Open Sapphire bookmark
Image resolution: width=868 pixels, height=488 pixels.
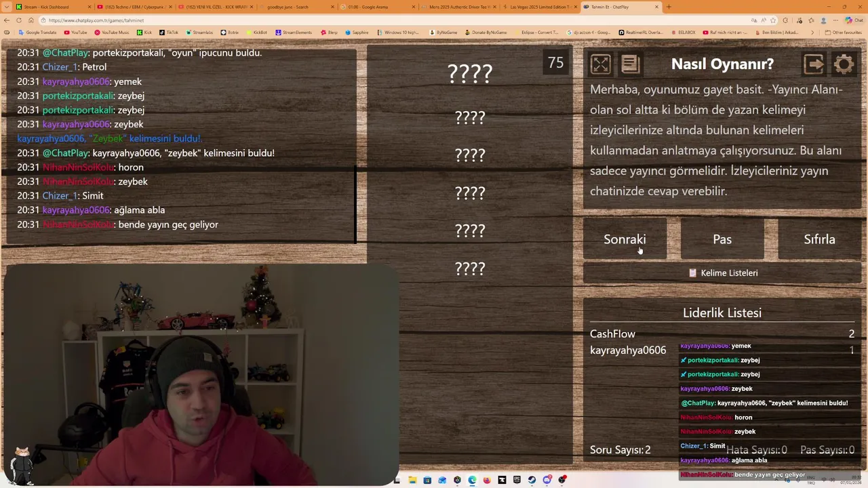click(x=357, y=33)
